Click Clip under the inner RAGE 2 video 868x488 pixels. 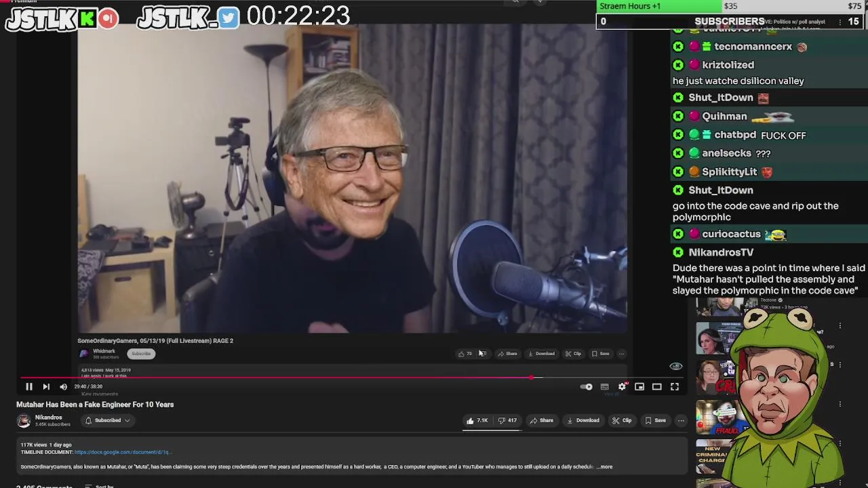pos(574,354)
